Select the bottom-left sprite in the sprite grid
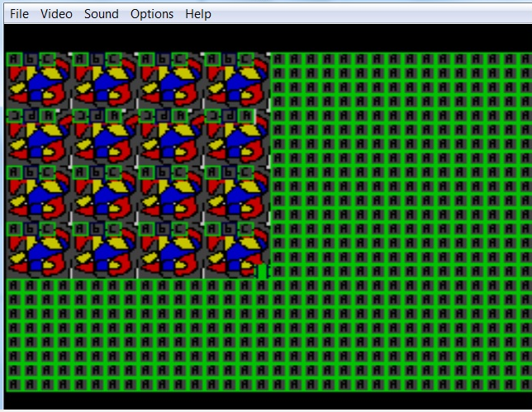Image resolution: width=532 pixels, height=412 pixels. pyautogui.click(x=37, y=249)
